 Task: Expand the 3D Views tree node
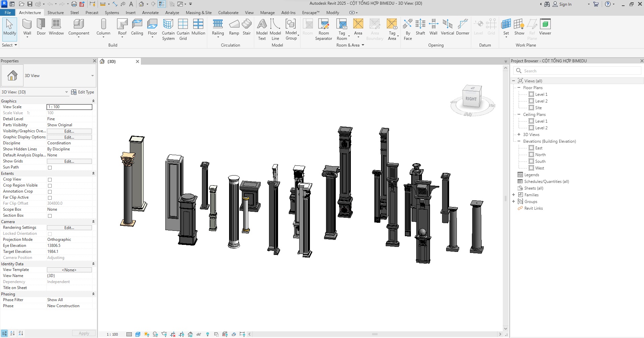tap(519, 135)
